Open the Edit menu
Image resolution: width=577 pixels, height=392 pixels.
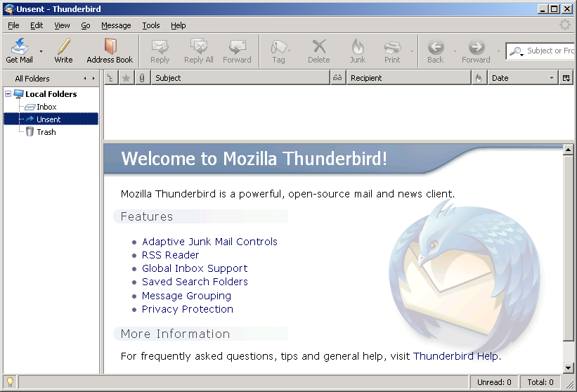coord(37,25)
